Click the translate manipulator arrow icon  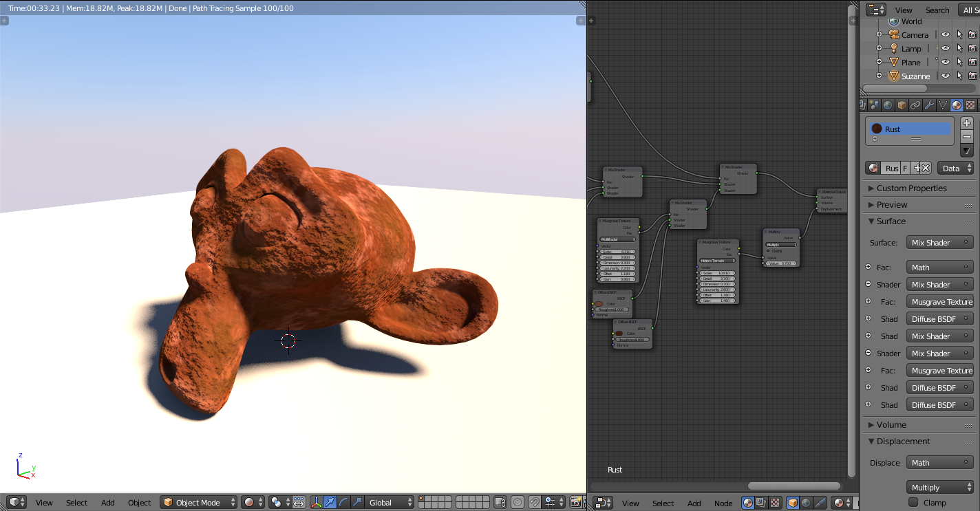tap(330, 503)
